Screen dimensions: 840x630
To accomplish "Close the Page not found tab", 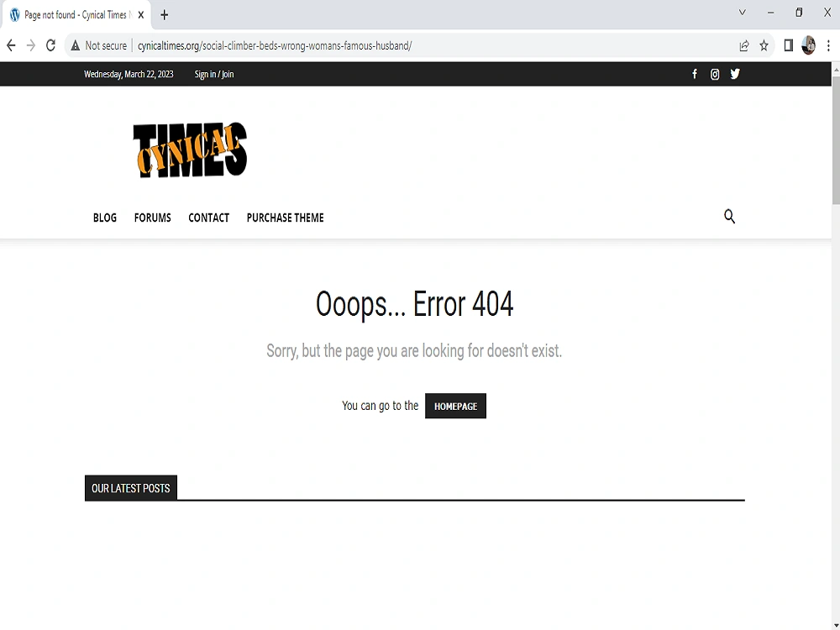I will (141, 15).
